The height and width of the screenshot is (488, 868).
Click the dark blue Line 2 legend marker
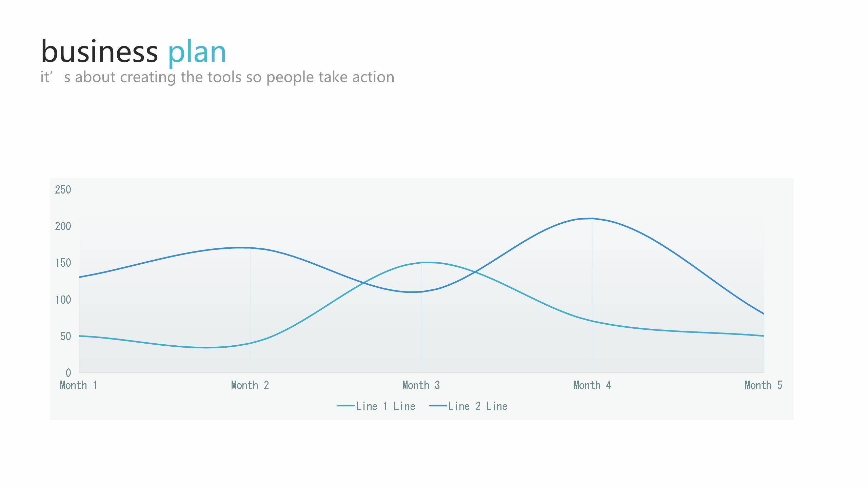coord(438,406)
